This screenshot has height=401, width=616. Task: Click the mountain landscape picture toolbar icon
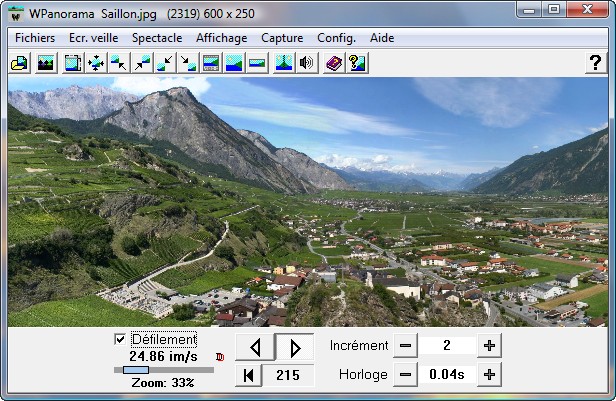(46, 63)
